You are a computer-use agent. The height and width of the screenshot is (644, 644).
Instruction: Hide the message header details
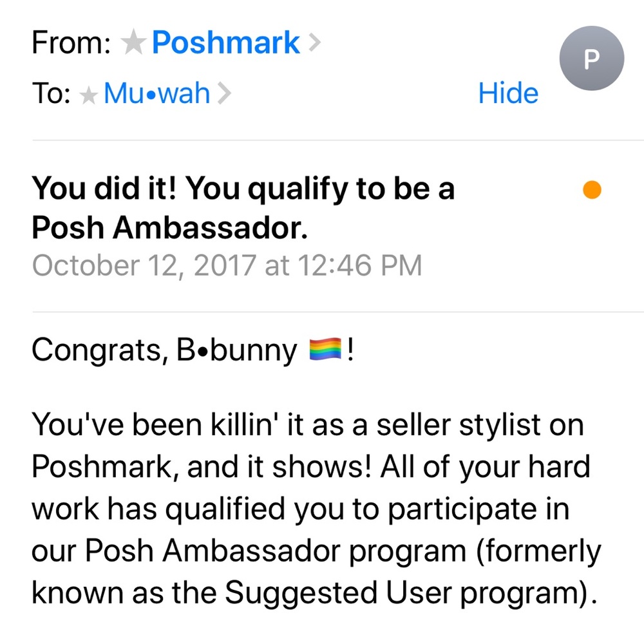click(508, 94)
